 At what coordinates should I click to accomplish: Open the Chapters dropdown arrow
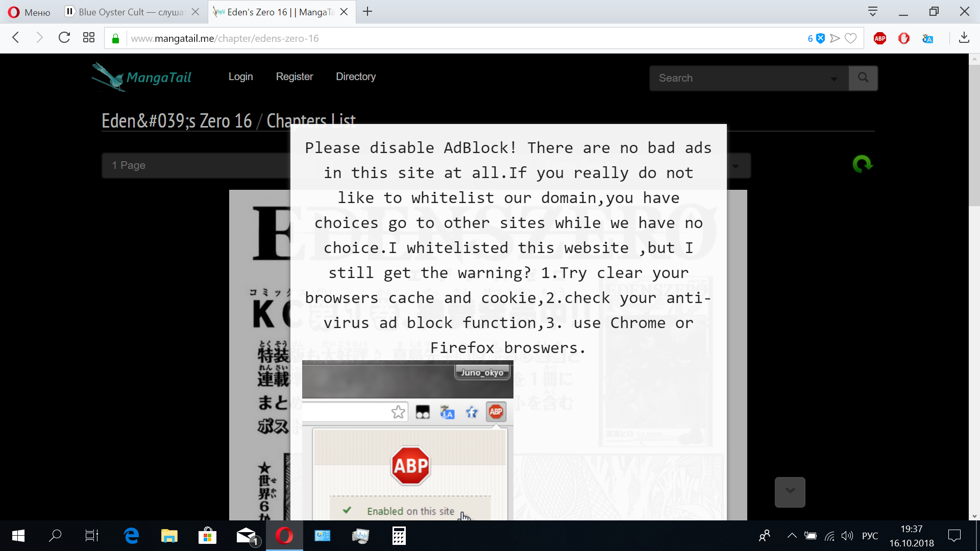[736, 166]
